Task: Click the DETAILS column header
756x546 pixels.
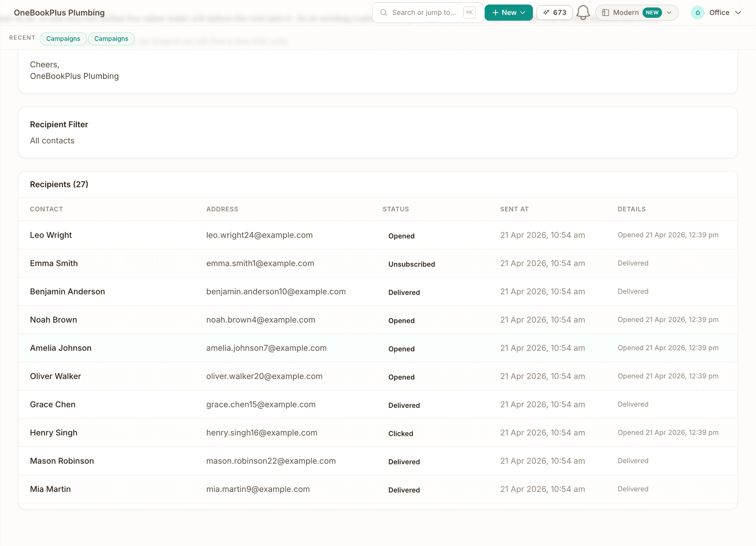Action: (632, 209)
